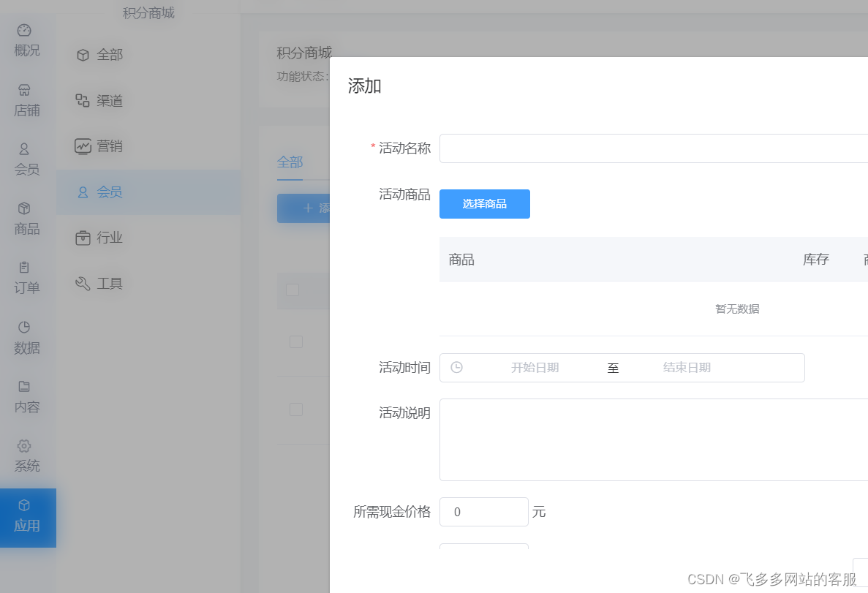Focus the 活动名称 input field

click(x=654, y=148)
